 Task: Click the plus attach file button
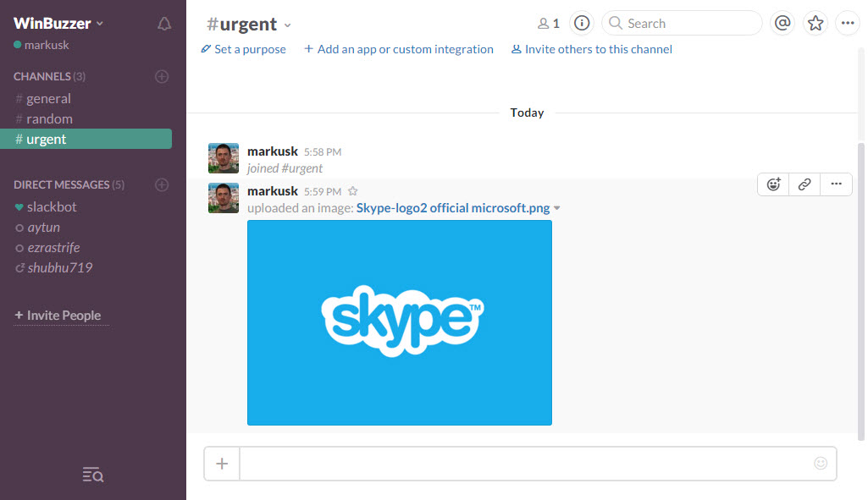click(x=222, y=464)
